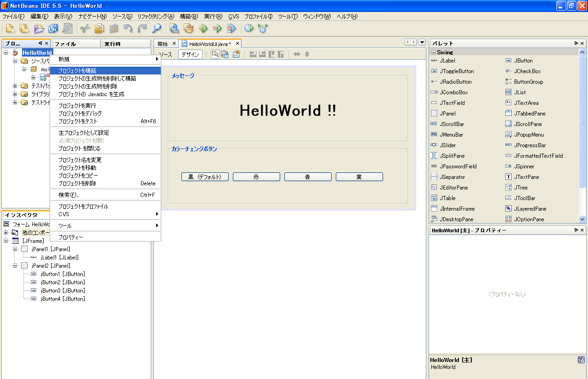Screen dimensions: 588x379
Task: Click the Open Project toolbar icon
Action: point(39,29)
